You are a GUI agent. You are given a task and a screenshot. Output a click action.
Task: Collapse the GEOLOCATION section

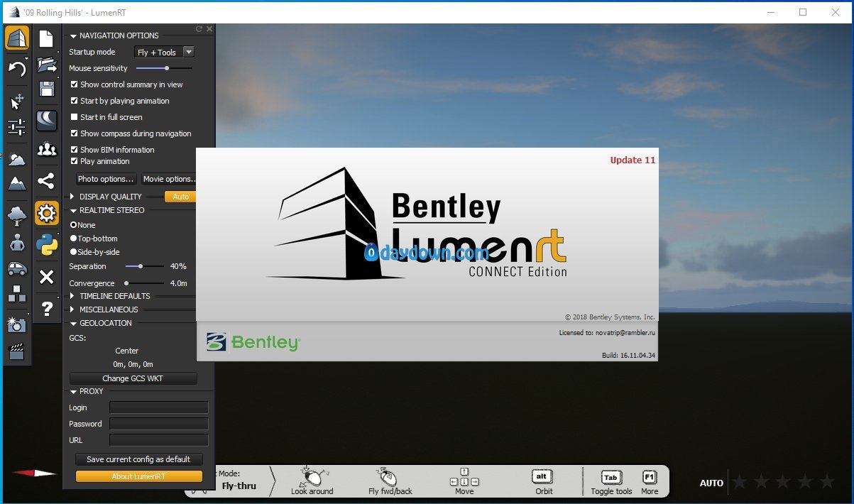(73, 323)
